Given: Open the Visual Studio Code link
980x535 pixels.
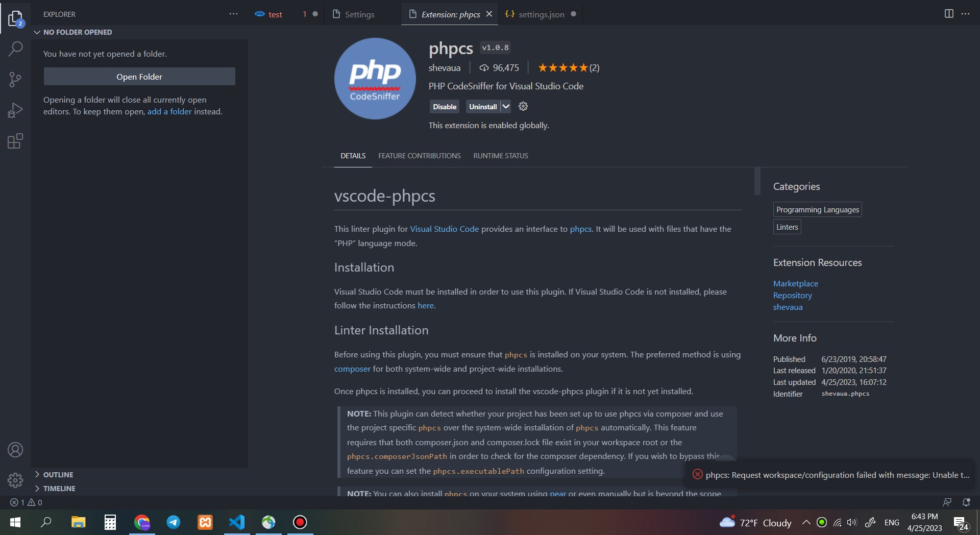Looking at the screenshot, I should (445, 229).
